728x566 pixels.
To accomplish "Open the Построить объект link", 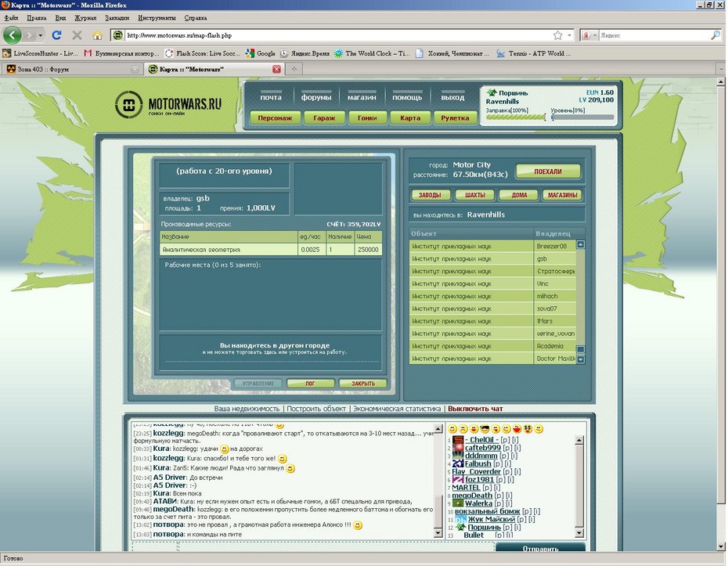I will (316, 409).
